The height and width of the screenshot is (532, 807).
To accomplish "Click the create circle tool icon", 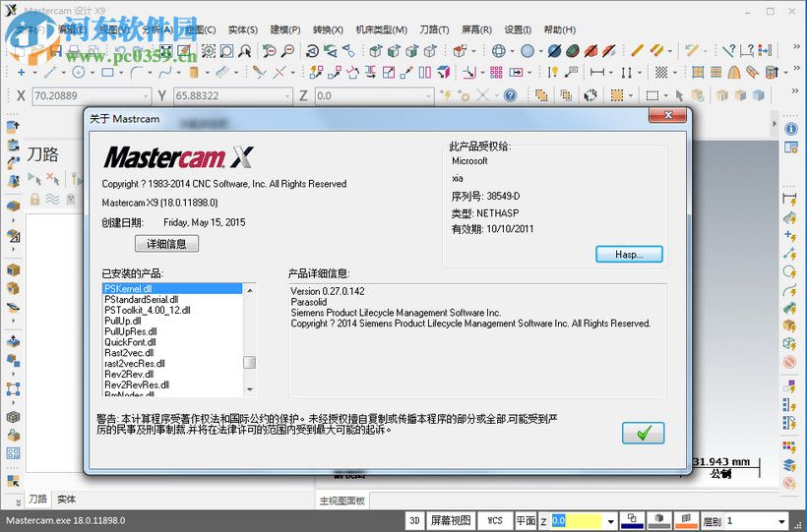I will tap(78, 72).
